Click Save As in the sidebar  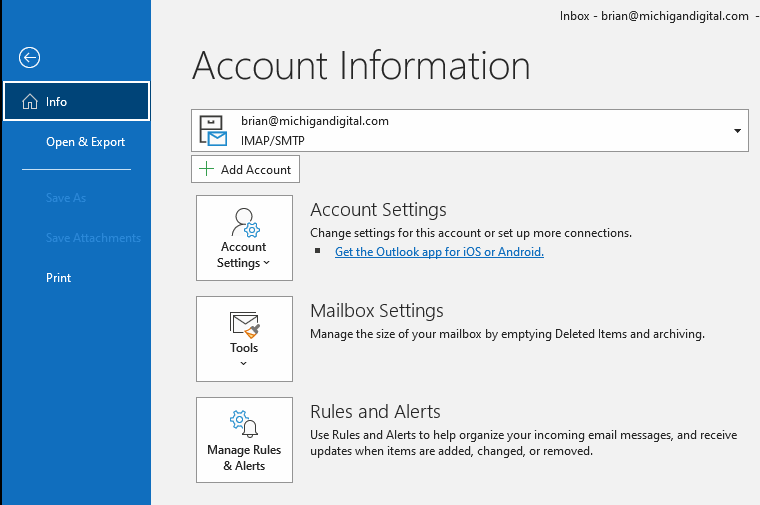pyautogui.click(x=66, y=198)
